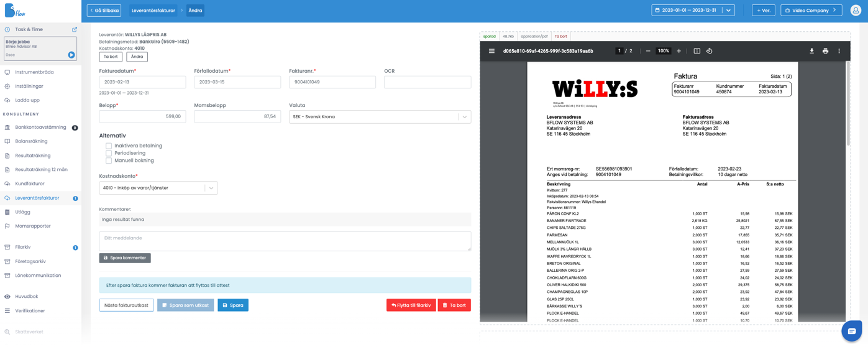Open Verifikationer list
The width and height of the screenshot is (868, 349).
click(30, 310)
